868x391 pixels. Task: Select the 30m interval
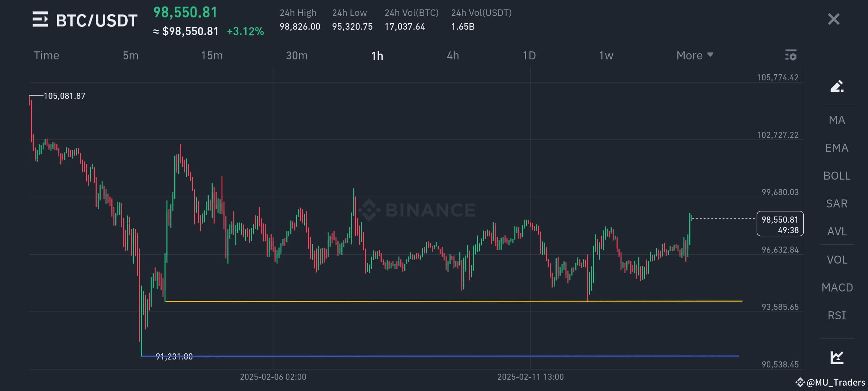(297, 55)
